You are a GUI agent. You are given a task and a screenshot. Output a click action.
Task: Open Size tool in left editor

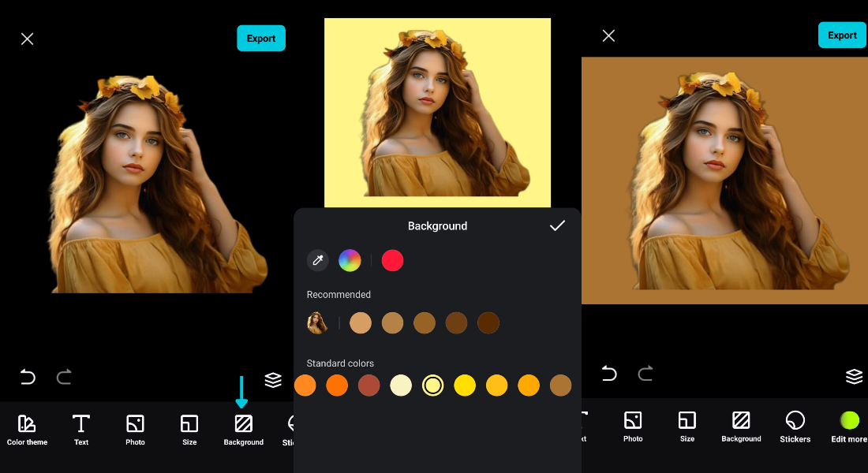pos(189,430)
